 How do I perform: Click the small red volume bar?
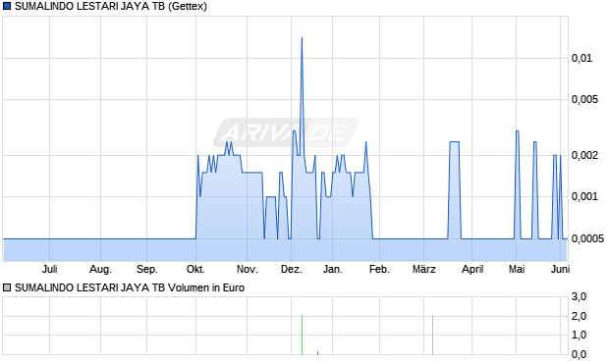317,353
